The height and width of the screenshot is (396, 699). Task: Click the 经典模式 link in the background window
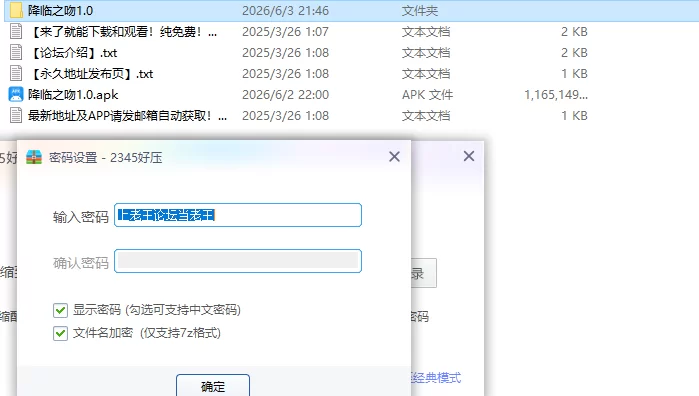[436, 378]
